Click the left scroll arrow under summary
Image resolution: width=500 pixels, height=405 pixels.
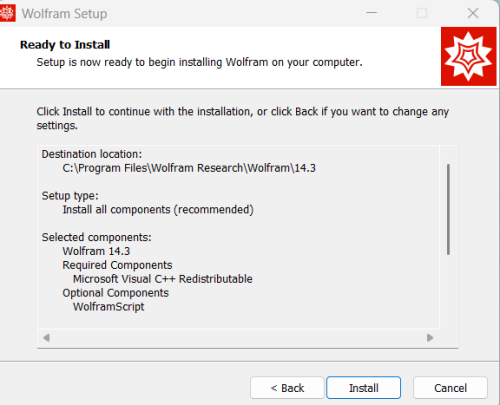pos(47,338)
